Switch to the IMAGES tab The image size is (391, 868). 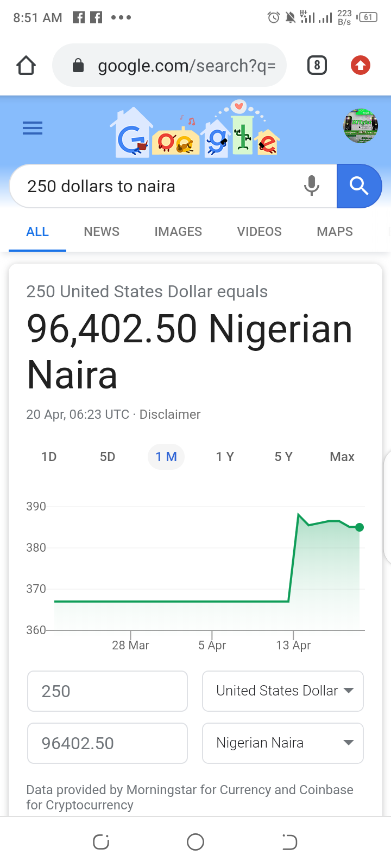point(178,232)
